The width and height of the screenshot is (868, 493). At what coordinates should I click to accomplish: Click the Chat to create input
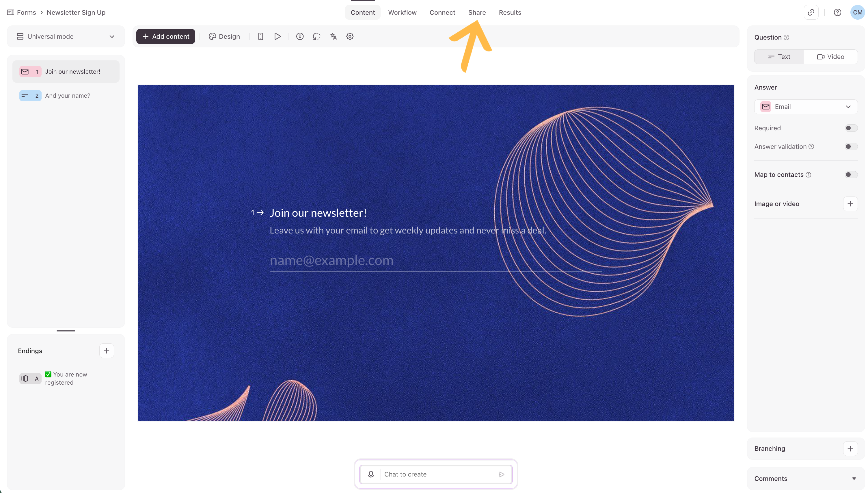click(436, 475)
